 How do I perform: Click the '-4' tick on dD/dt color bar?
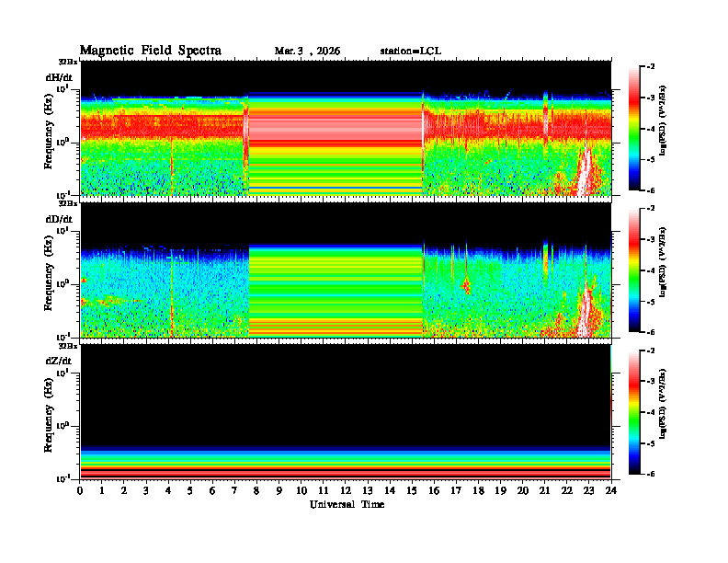point(651,270)
